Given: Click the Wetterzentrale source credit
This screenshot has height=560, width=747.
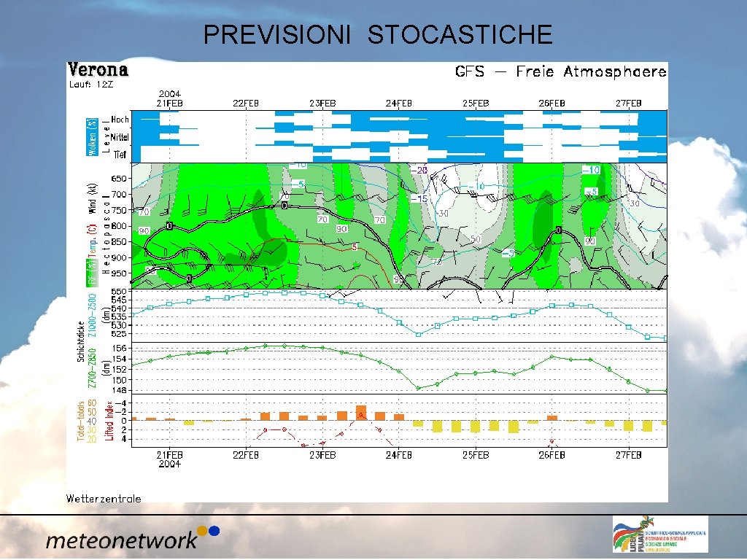Looking at the screenshot, I should coord(104,499).
